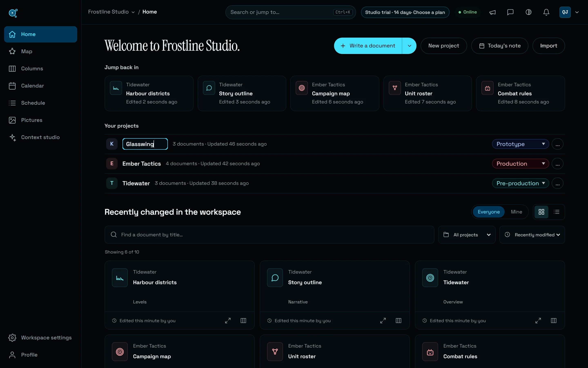This screenshot has width=588, height=368.
Task: Go to Home in the sidebar
Action: click(41, 34)
